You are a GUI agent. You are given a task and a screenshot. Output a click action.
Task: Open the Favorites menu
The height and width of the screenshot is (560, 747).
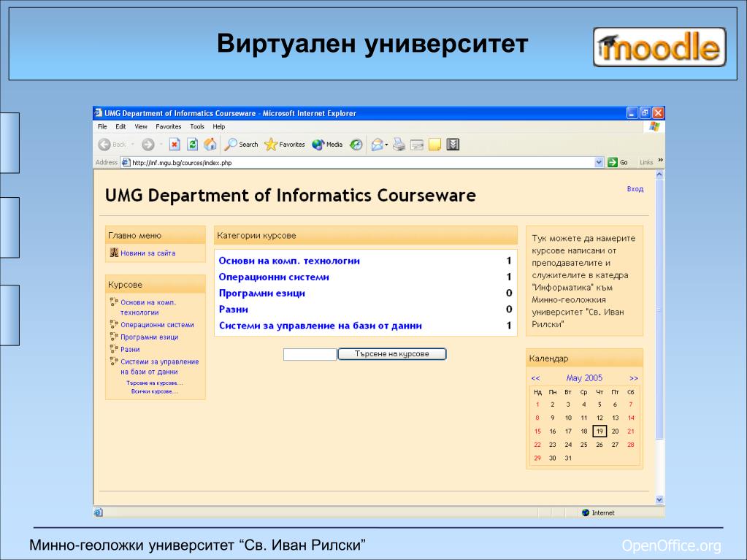point(168,126)
